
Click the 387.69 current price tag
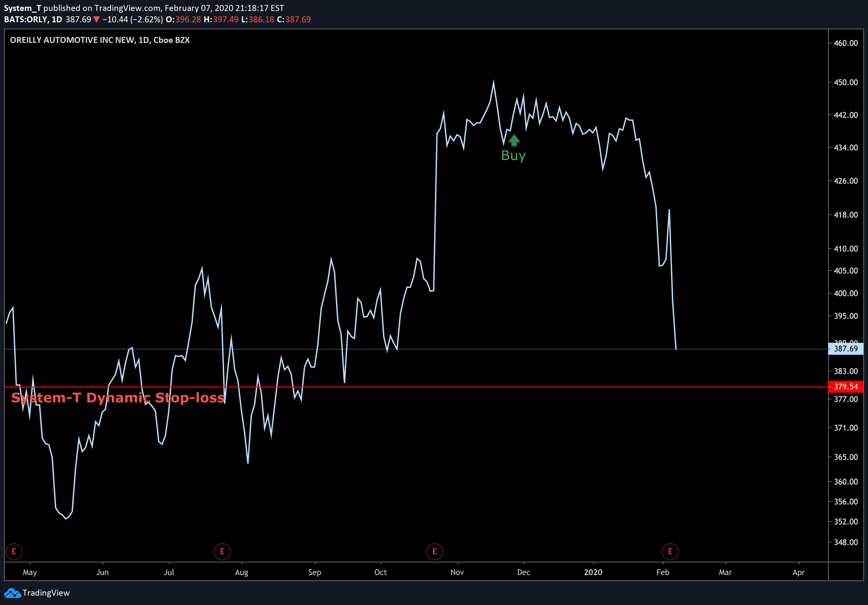846,349
